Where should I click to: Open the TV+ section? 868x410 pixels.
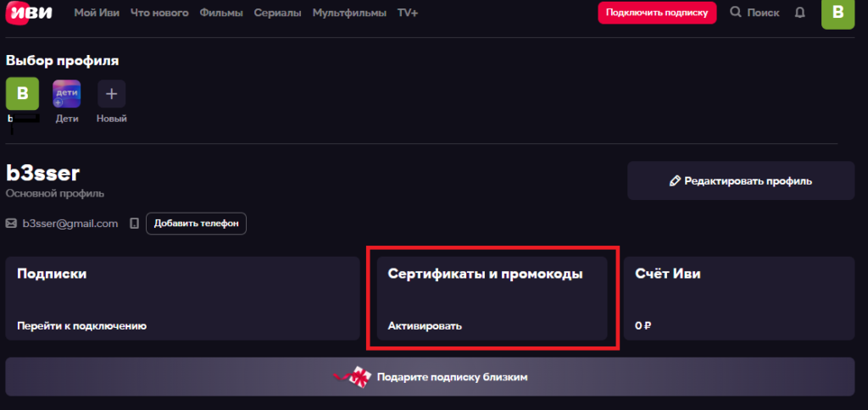click(408, 13)
